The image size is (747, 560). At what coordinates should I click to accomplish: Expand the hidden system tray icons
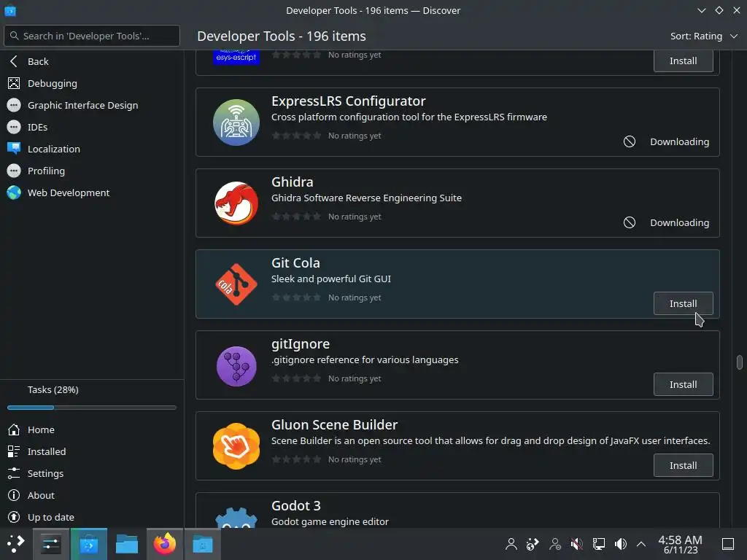(641, 544)
